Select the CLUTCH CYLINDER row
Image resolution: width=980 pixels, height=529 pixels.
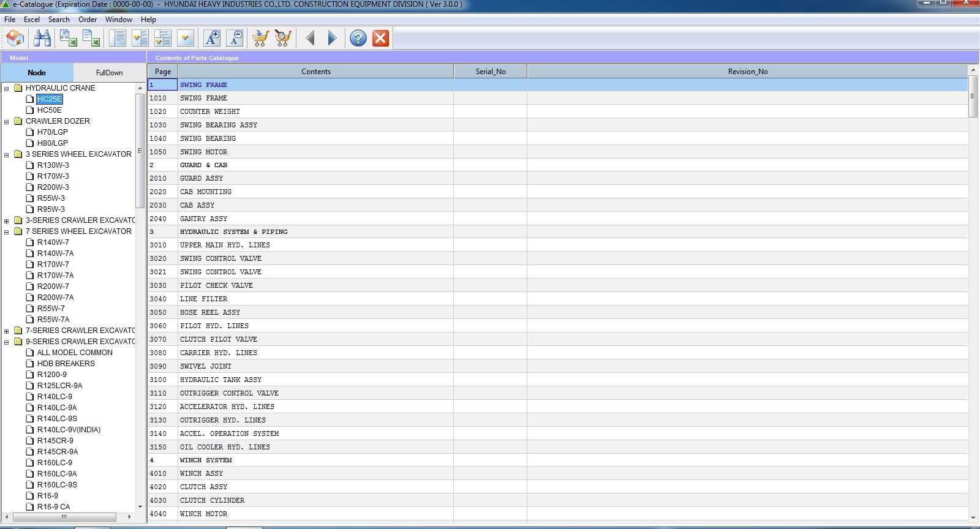coord(558,500)
